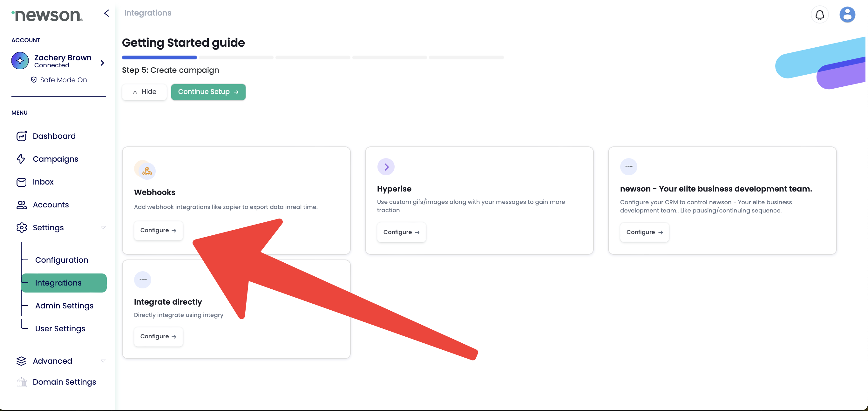Click the Hyperise integration icon
The image size is (868, 411).
coord(386,167)
